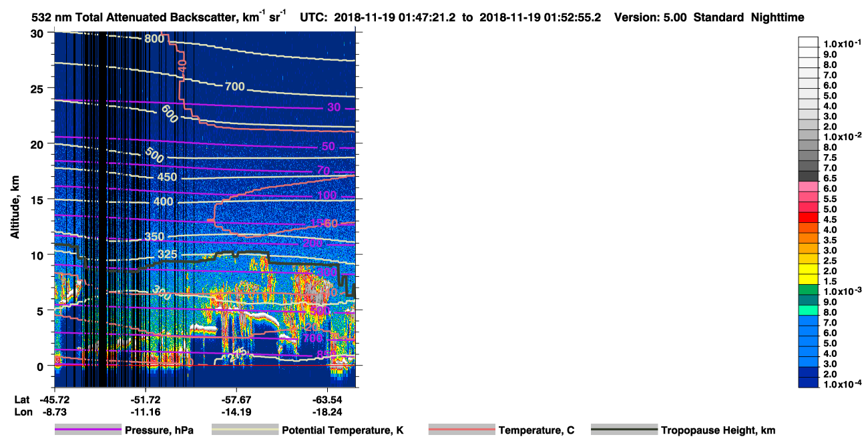Click the salmon Temperature legend line sample
The width and height of the screenshot is (868, 445).
click(x=462, y=430)
